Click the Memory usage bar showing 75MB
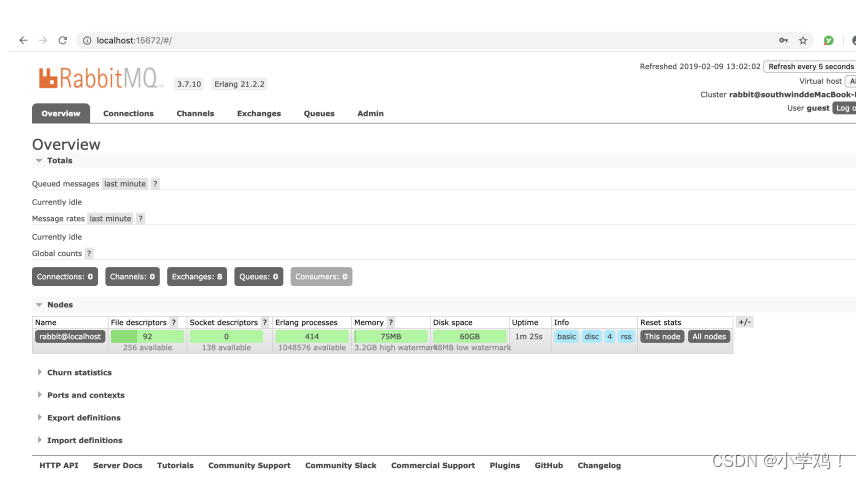Viewport: 856px width, 479px height. (391, 336)
